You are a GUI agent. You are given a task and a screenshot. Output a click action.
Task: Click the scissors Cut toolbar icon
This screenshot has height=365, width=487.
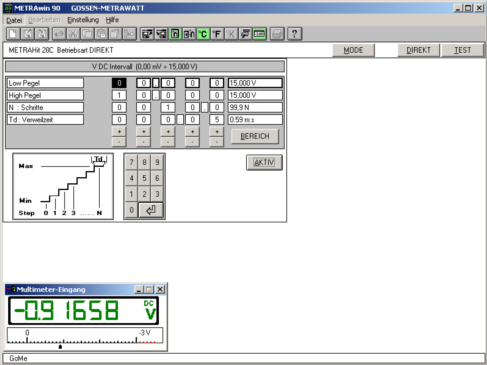(x=73, y=34)
